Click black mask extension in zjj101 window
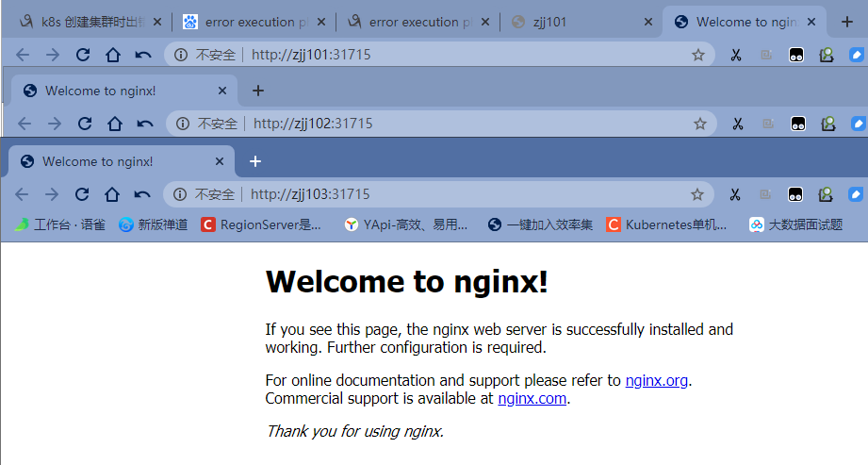 coord(796,55)
